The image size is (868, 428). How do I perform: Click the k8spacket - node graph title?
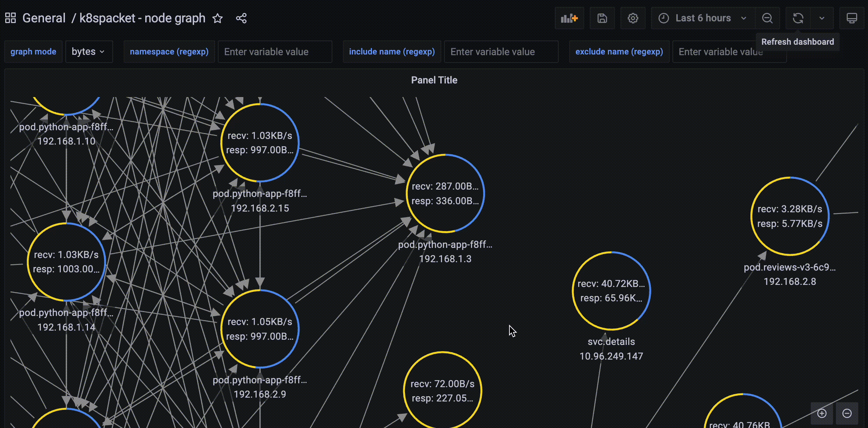tap(142, 18)
